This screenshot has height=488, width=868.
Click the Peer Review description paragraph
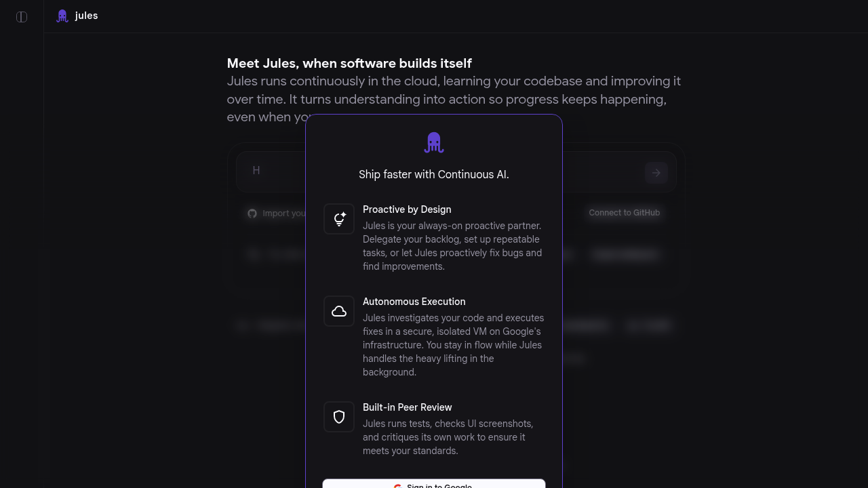448,437
